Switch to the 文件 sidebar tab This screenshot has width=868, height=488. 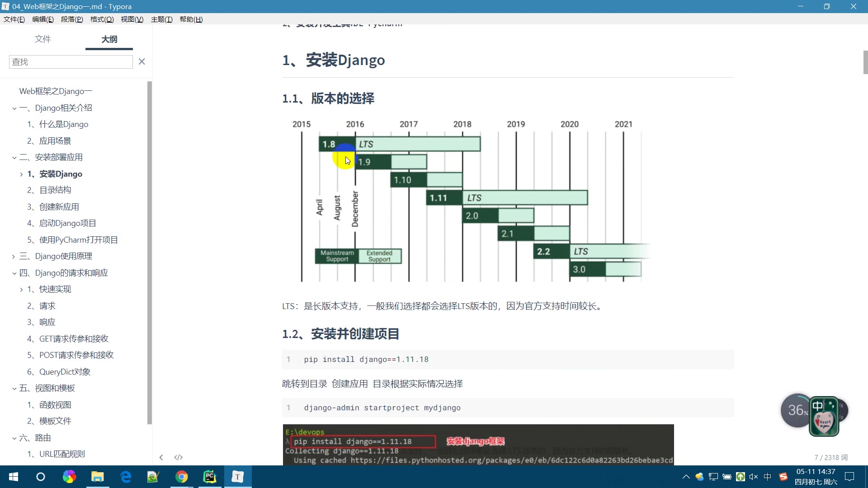point(42,39)
